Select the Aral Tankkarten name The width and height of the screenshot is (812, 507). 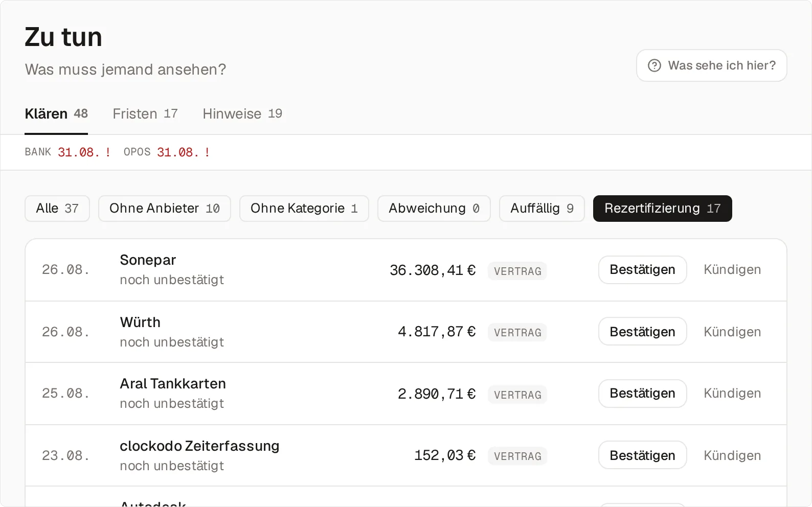click(x=173, y=384)
